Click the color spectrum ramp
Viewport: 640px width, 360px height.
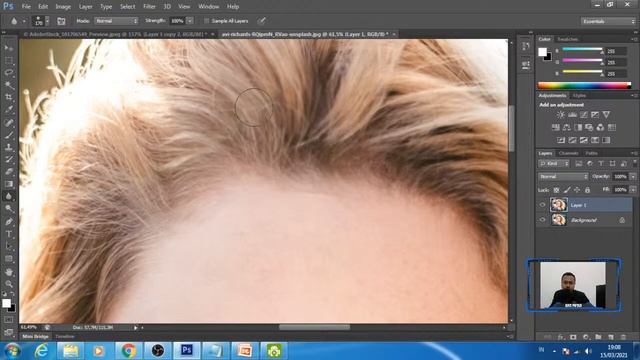coord(584,85)
